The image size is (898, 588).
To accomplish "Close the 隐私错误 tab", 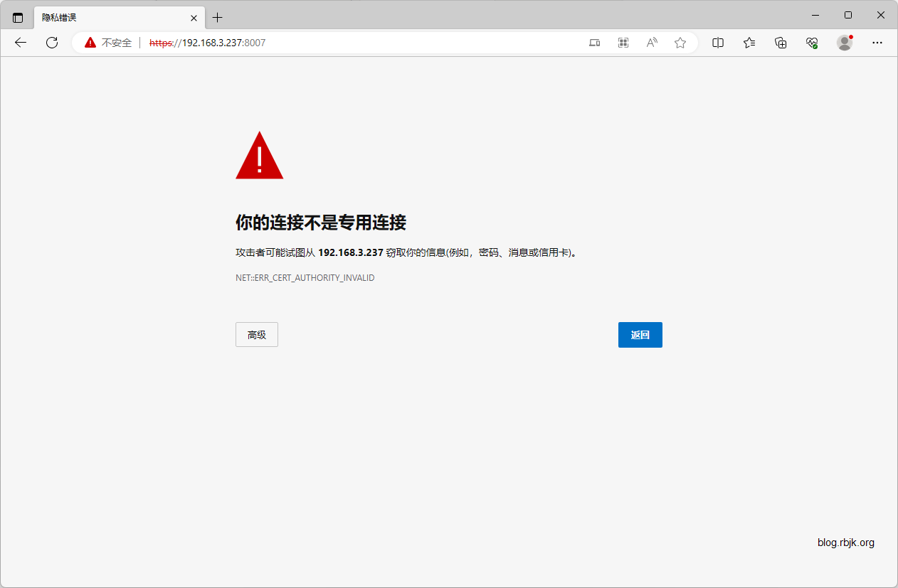I will click(194, 18).
